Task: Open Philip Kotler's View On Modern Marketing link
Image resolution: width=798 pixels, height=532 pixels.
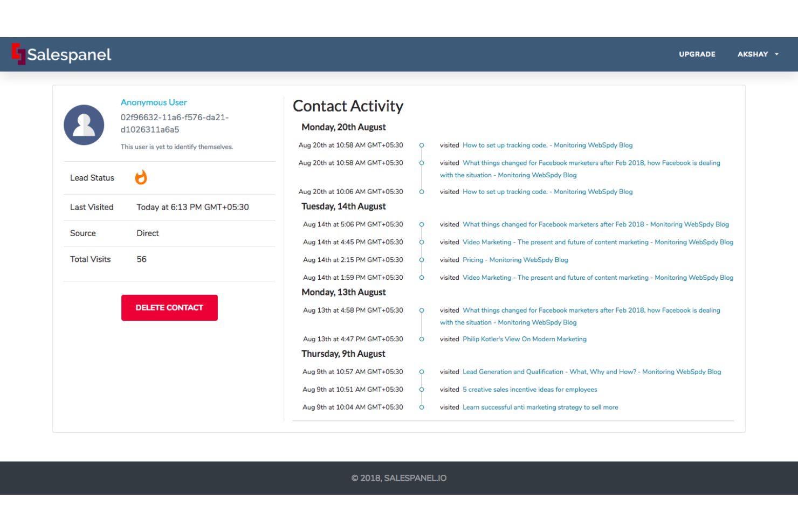Action: (x=525, y=339)
